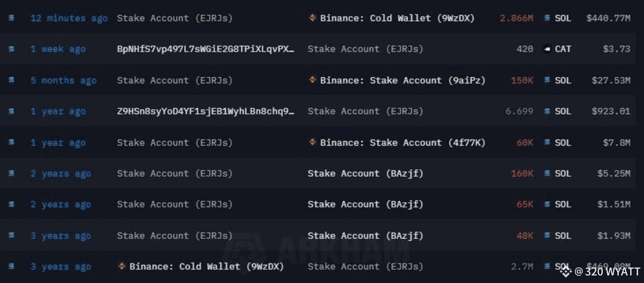Click the SOL token icon on the $440.77M row

point(547,18)
